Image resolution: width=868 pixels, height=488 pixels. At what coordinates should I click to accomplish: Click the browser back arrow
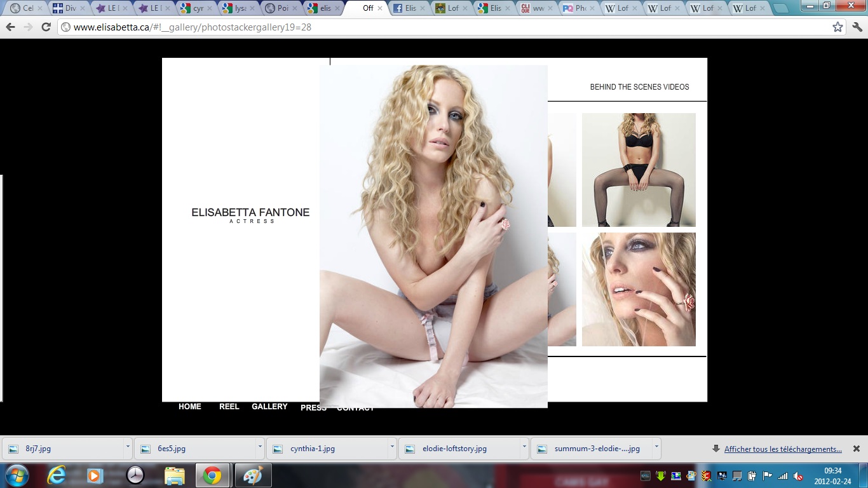[x=11, y=27]
